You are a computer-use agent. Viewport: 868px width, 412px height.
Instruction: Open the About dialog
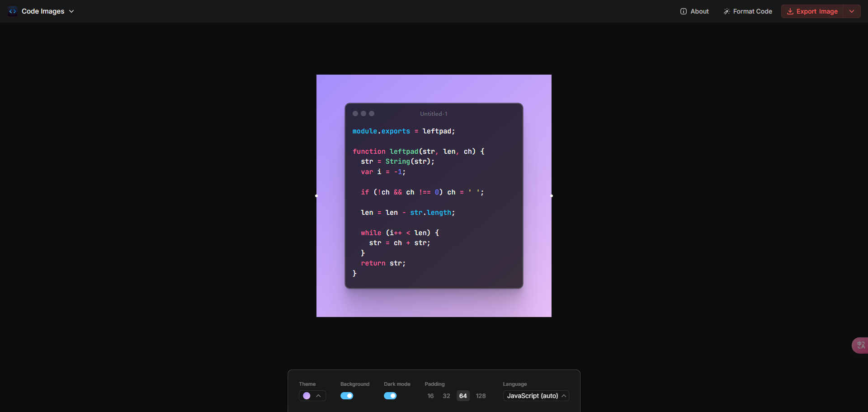(694, 11)
